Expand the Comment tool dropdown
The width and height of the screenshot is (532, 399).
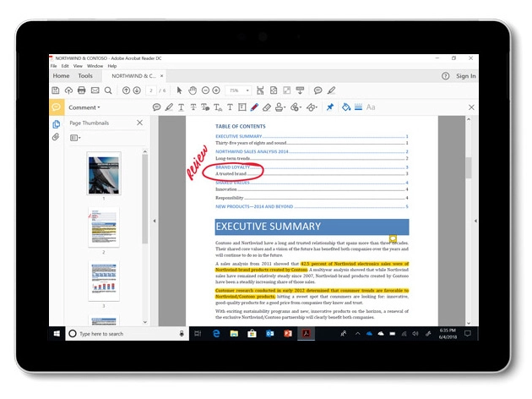point(84,107)
